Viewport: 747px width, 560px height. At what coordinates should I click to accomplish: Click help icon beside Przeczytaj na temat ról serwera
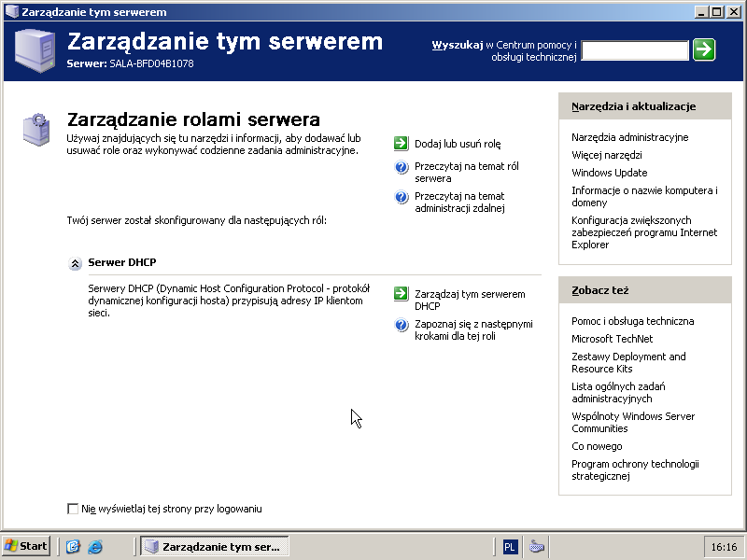[402, 167]
